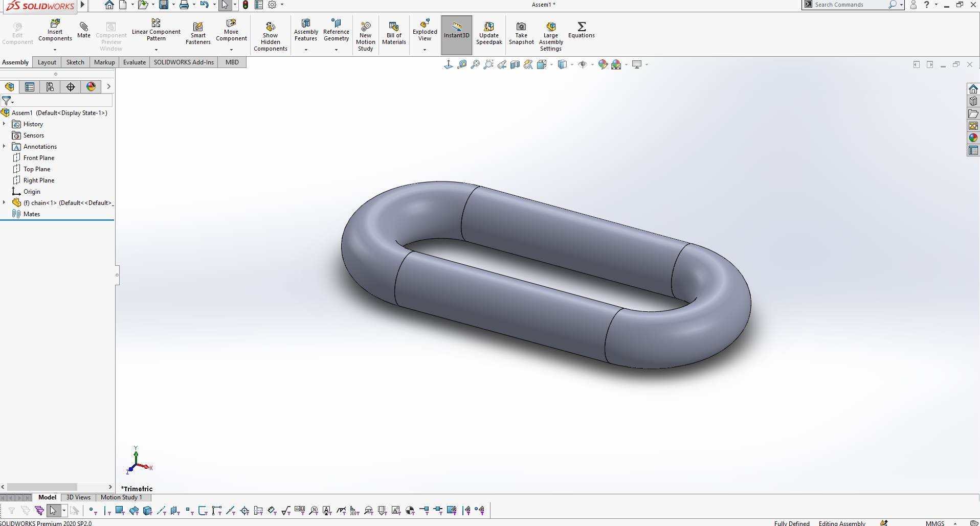Click Update Speedpak
This screenshot has width=980, height=526.
tap(489, 33)
